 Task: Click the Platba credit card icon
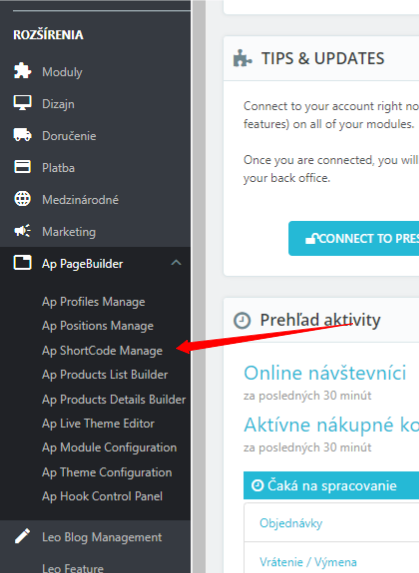click(x=22, y=167)
